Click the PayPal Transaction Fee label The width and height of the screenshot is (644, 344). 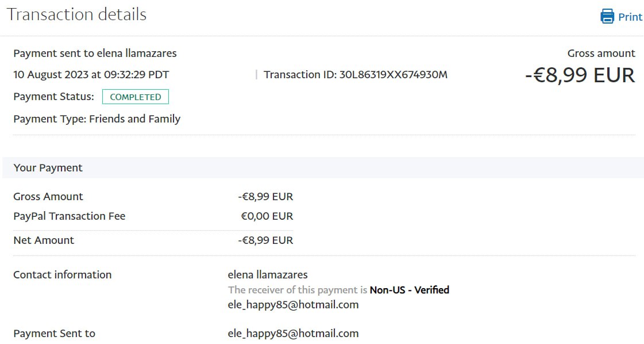pyautogui.click(x=69, y=216)
